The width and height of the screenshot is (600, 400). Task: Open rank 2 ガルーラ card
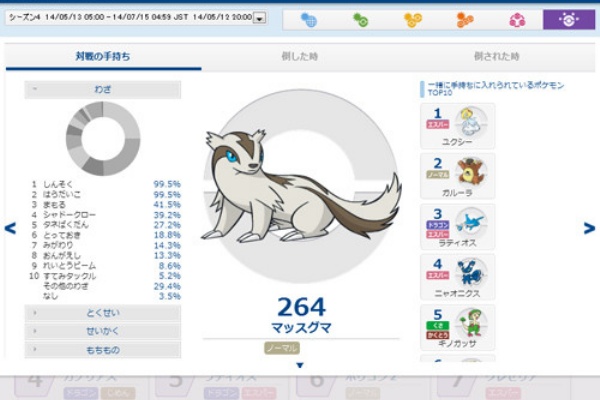[458, 176]
